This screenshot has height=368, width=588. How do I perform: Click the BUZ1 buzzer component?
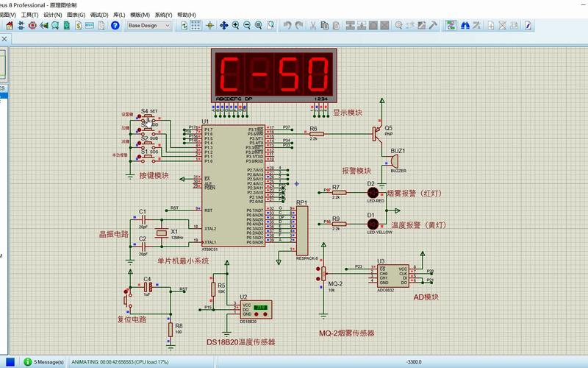[x=394, y=161]
